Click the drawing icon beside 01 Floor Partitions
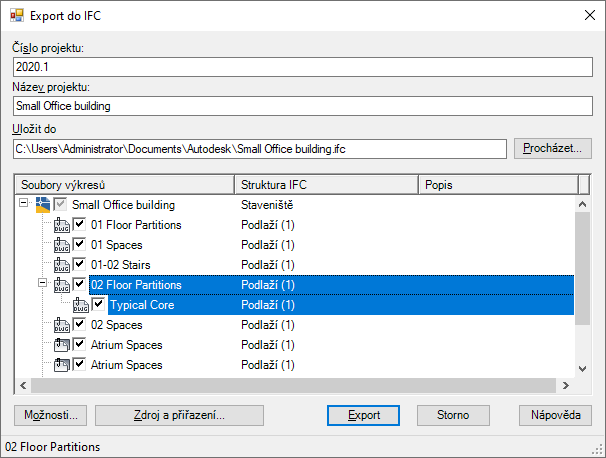 click(x=62, y=225)
